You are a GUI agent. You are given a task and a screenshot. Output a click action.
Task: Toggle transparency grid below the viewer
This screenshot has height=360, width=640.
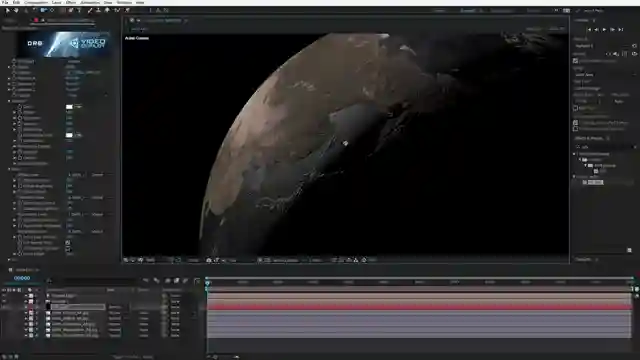pyautogui.click(x=267, y=260)
